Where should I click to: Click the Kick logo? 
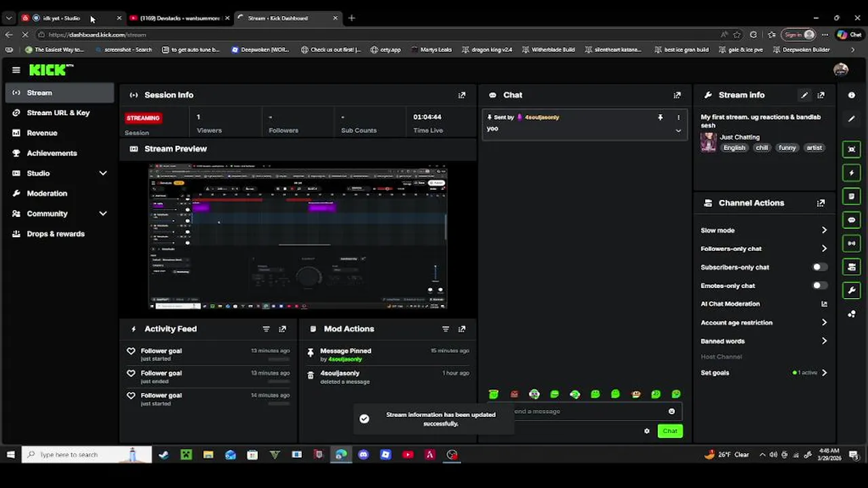(x=51, y=69)
